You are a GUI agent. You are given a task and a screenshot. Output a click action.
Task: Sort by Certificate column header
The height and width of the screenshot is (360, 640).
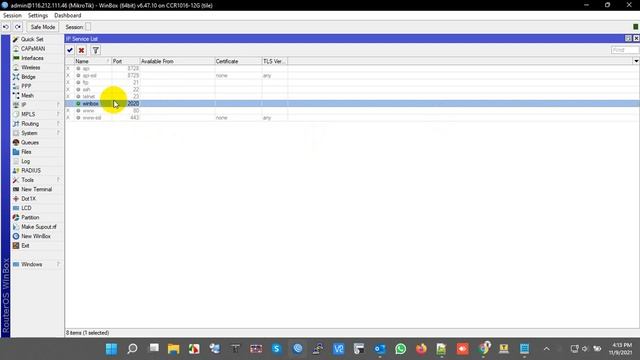click(238, 61)
